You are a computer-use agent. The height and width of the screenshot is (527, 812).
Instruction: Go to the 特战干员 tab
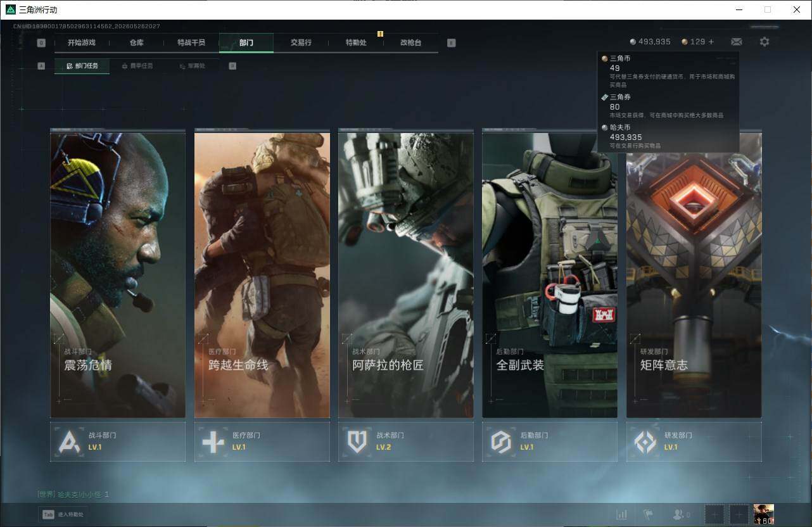[x=191, y=43]
